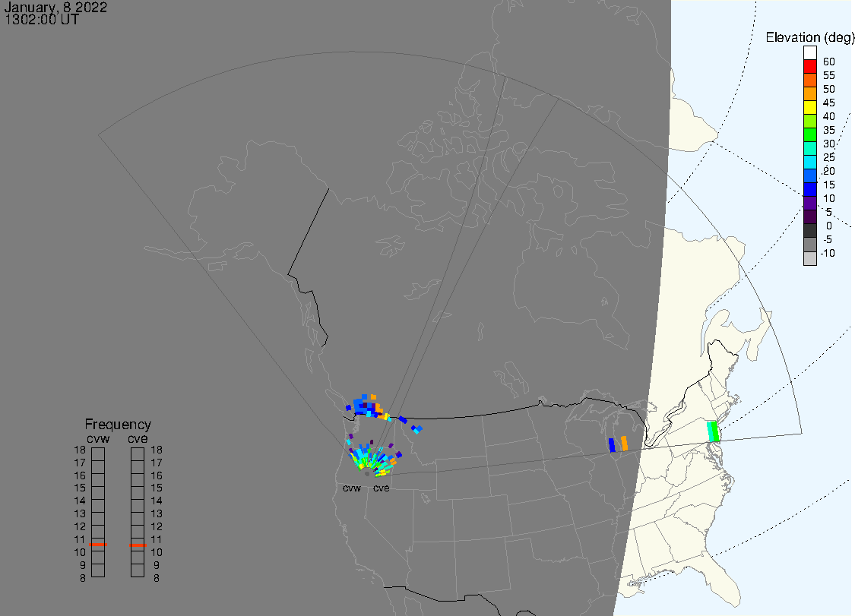Click the green echo block near the east coast
855x616 pixels.
coord(713,431)
